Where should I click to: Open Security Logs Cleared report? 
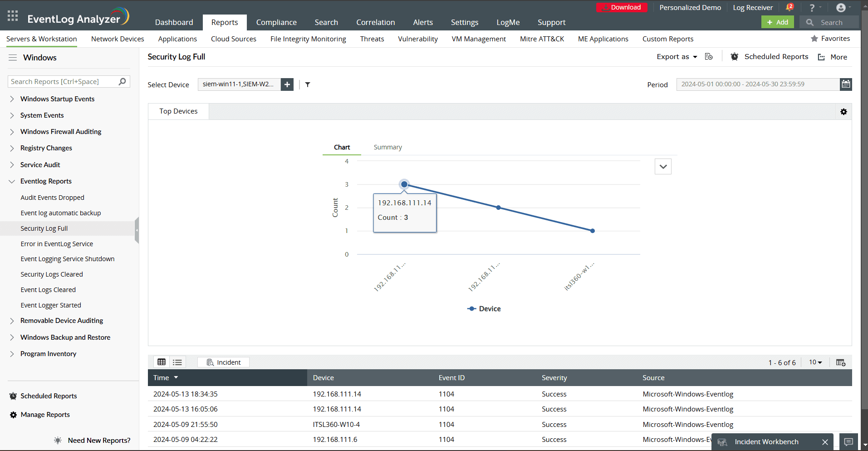(x=52, y=274)
